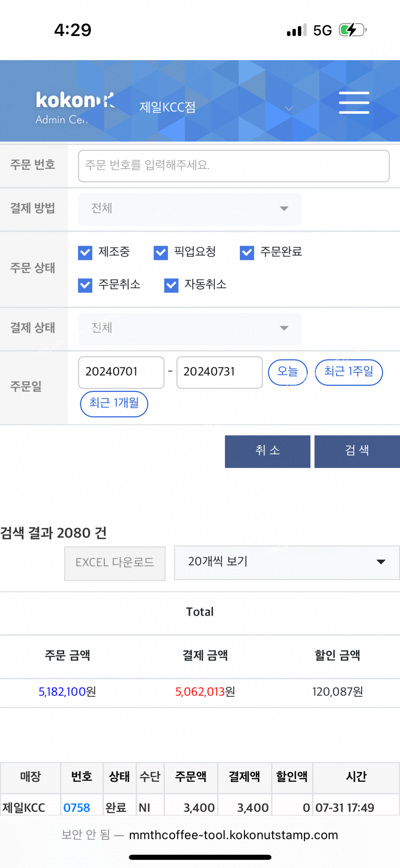Open order number 0758 link
Screen dimensions: 400x868
point(77,808)
